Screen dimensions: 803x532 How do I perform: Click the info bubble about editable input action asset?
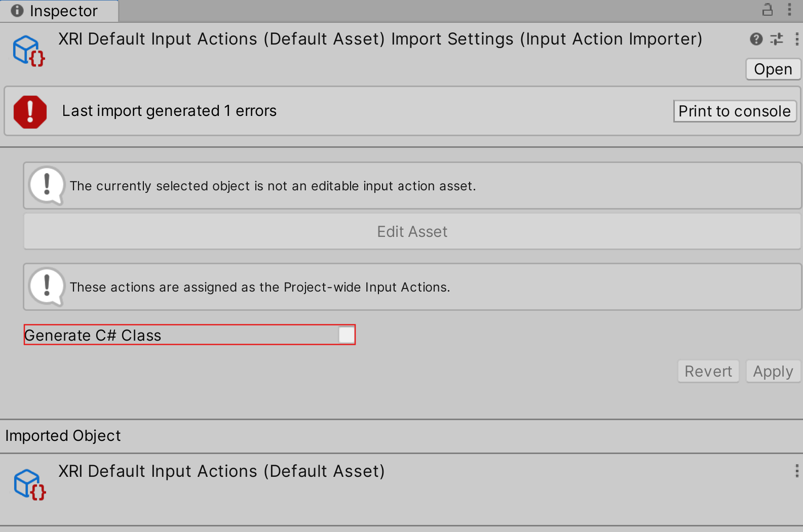click(47, 185)
